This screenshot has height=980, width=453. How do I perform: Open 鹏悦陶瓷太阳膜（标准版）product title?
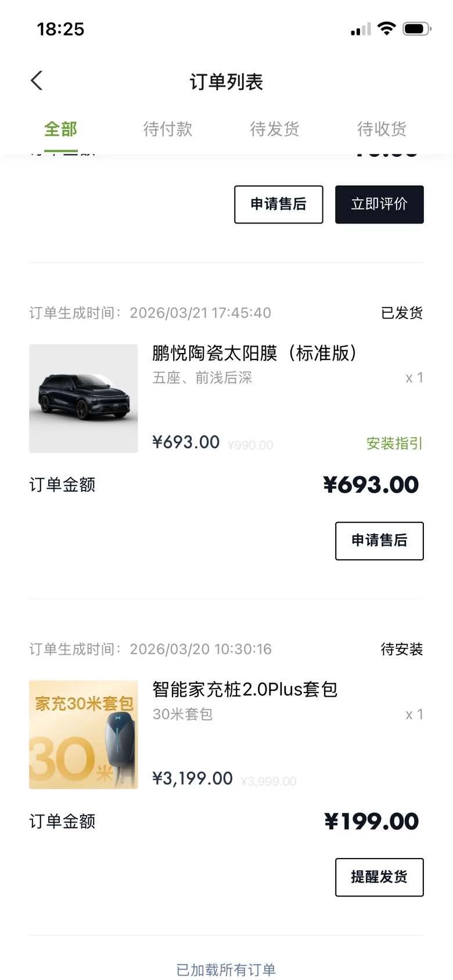click(x=254, y=353)
